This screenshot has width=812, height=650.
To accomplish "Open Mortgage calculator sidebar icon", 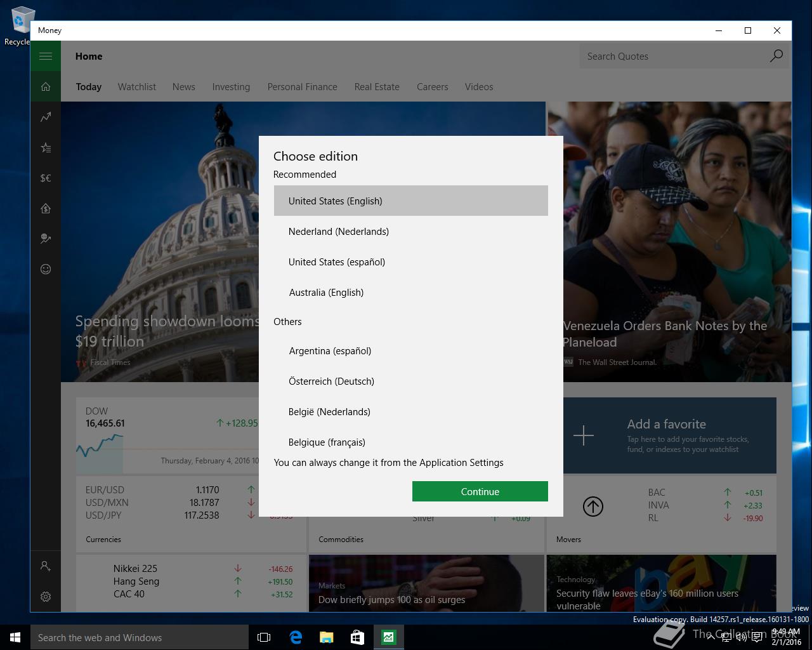I will [x=46, y=209].
